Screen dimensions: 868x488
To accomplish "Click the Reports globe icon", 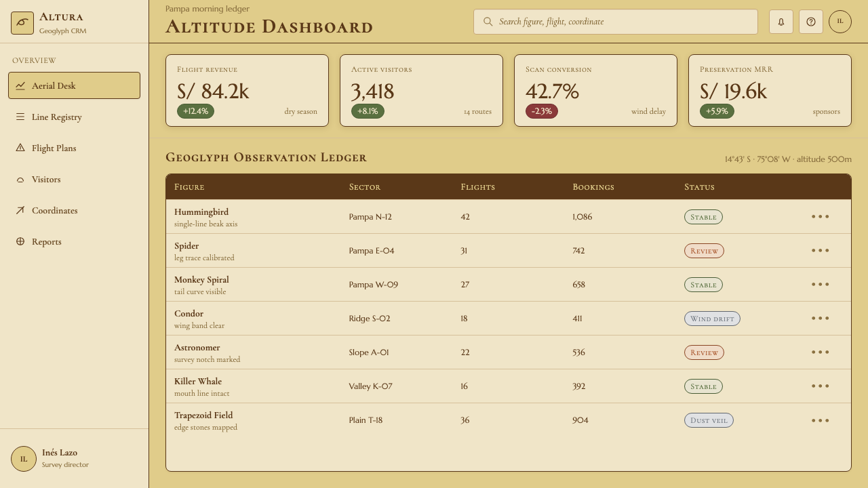I will point(20,241).
